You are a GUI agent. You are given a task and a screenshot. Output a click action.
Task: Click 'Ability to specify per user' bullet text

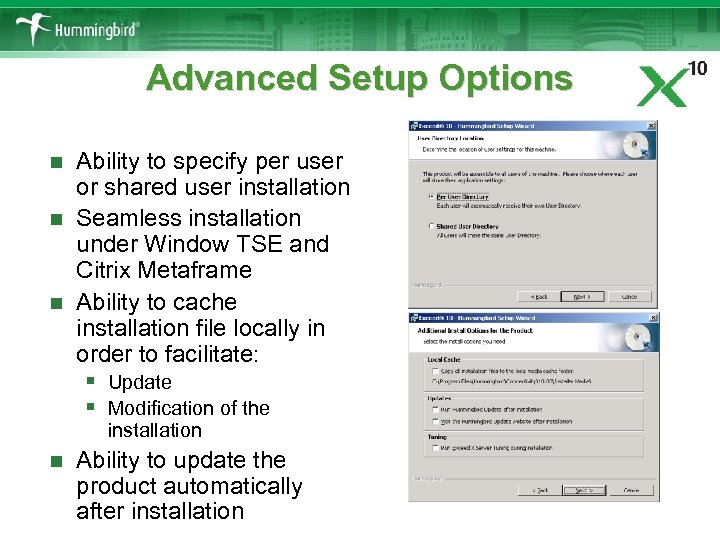[x=213, y=174]
